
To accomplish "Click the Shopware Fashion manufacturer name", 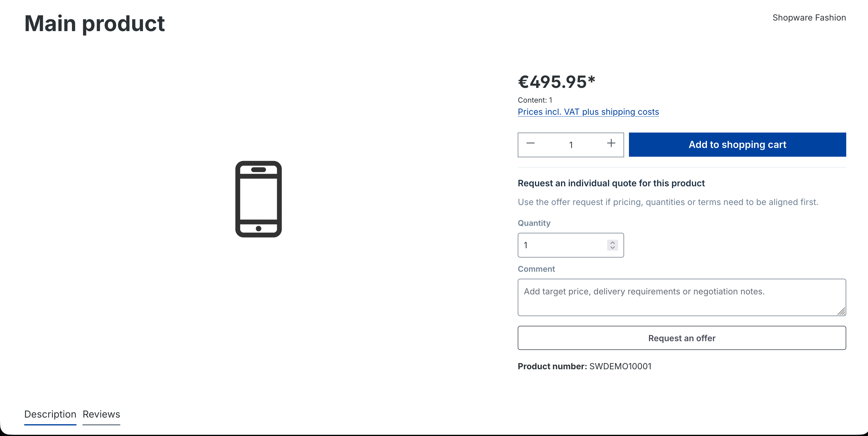I will point(809,18).
